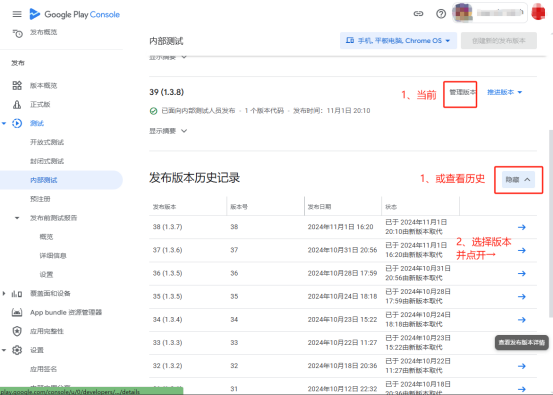Click the page vertical scrollbar
Image resolution: width=553 pixels, height=395 pixels.
click(x=551, y=224)
